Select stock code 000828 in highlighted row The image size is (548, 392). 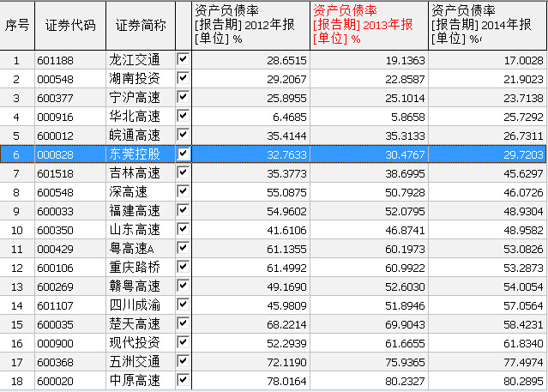pos(55,155)
